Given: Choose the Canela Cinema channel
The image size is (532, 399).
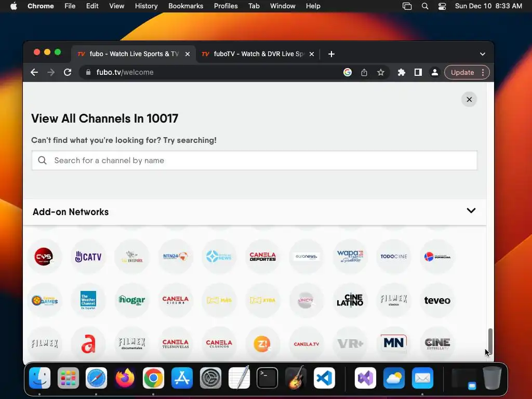Looking at the screenshot, I should coord(176,300).
